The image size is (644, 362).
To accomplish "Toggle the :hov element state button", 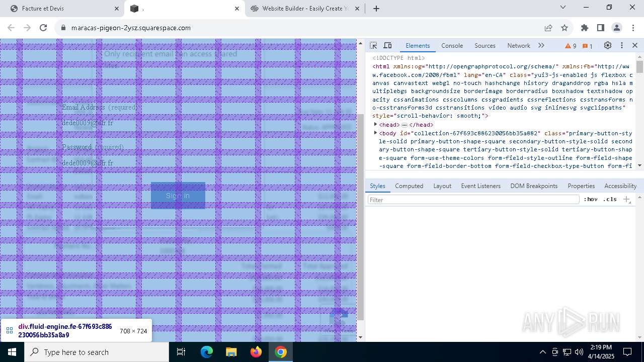I will (591, 200).
